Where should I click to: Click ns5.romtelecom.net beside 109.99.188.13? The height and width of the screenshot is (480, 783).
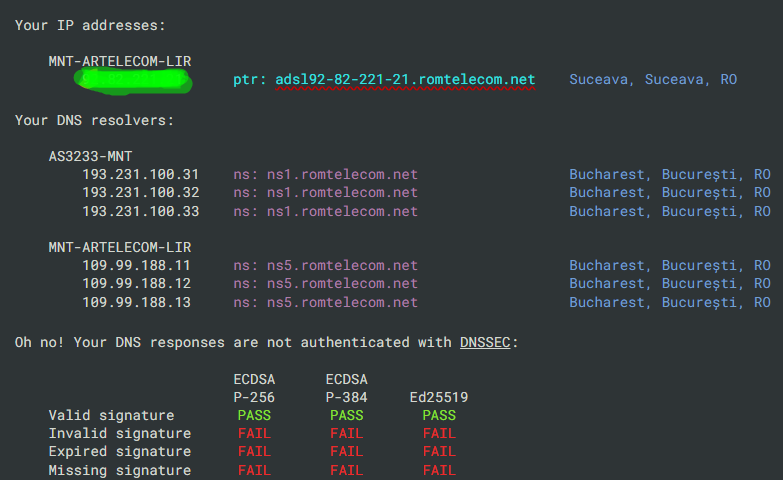[342, 303]
